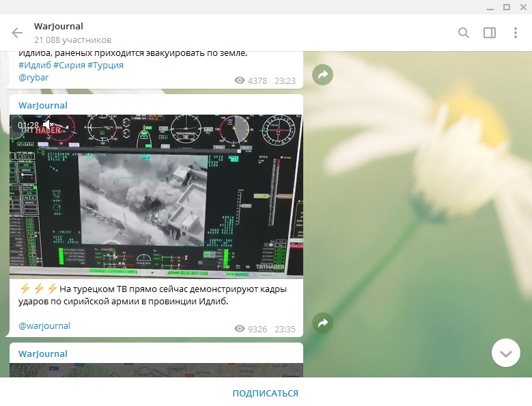Open search in WarJournal channel

tap(464, 33)
